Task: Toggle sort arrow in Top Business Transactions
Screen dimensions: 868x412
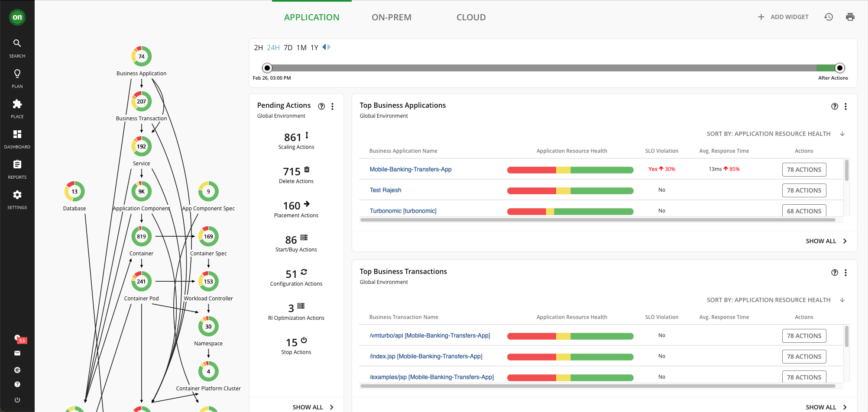Action: point(842,300)
